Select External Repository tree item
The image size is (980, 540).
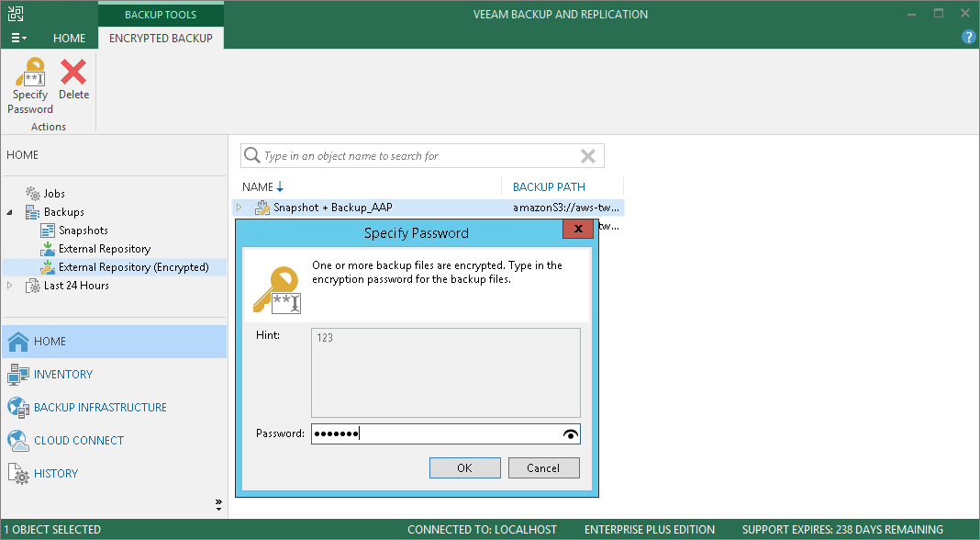pos(105,248)
